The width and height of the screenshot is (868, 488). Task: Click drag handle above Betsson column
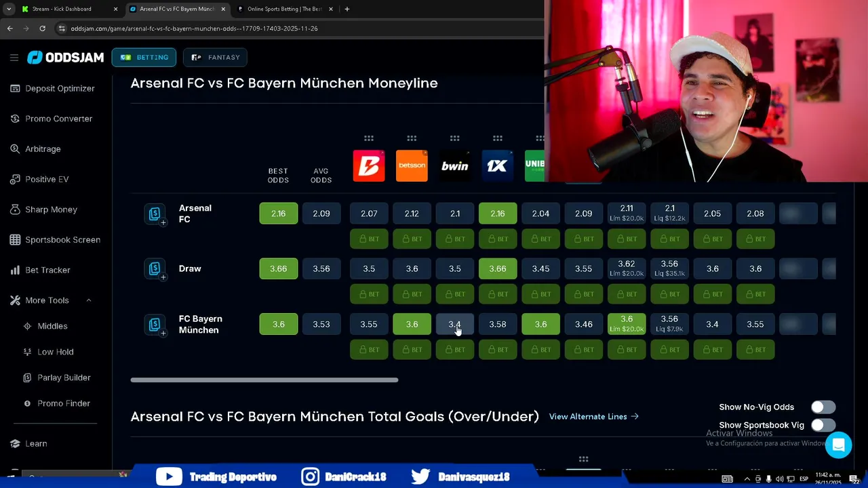pyautogui.click(x=412, y=138)
